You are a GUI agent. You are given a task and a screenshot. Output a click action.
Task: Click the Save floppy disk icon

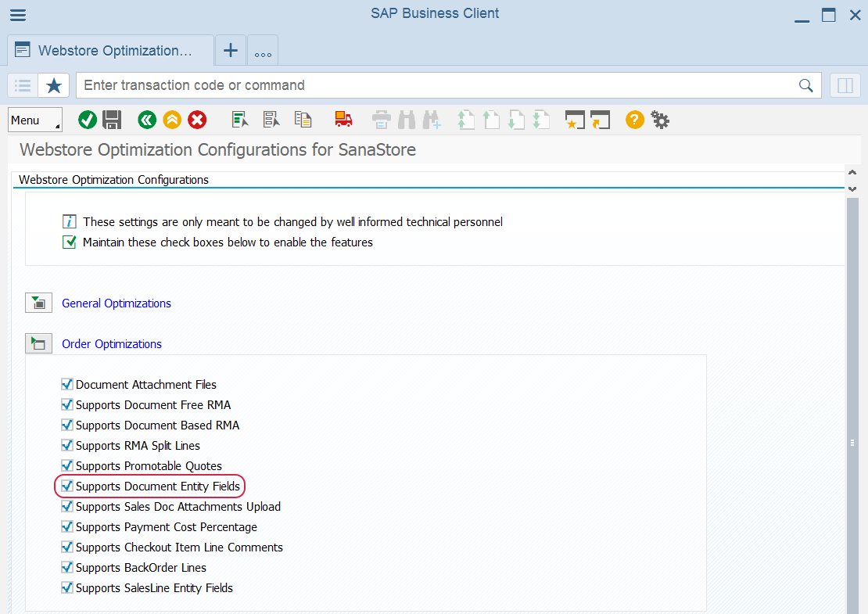click(112, 120)
